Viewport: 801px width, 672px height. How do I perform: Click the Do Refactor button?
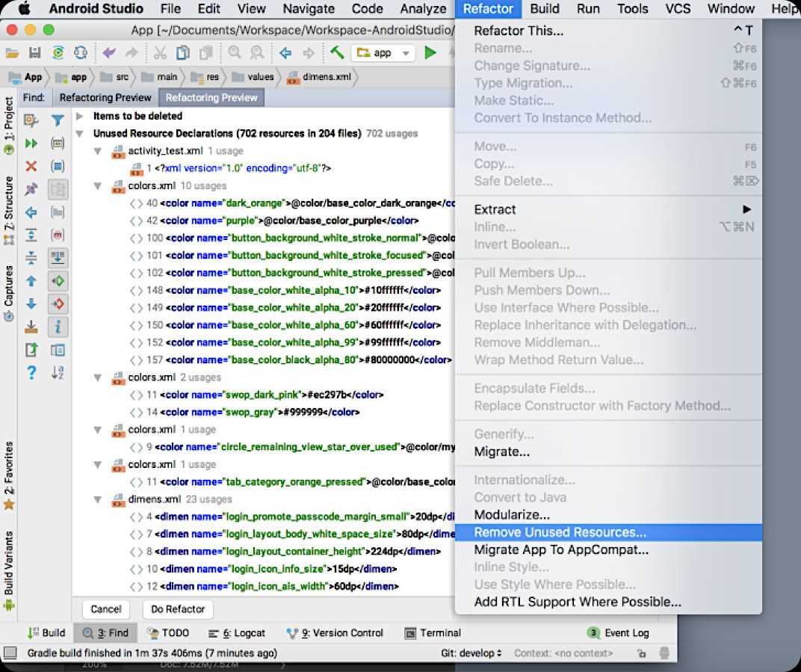[x=178, y=609]
